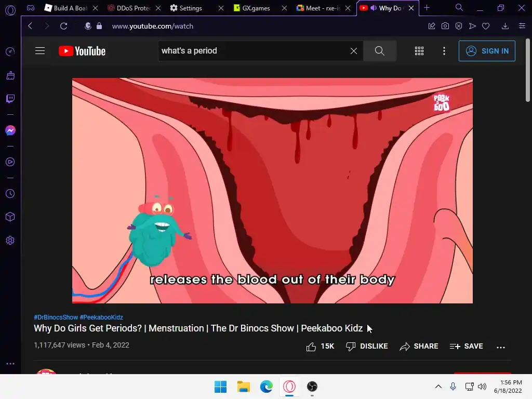Open the GX Cleaner sidebar icon

coord(10,75)
